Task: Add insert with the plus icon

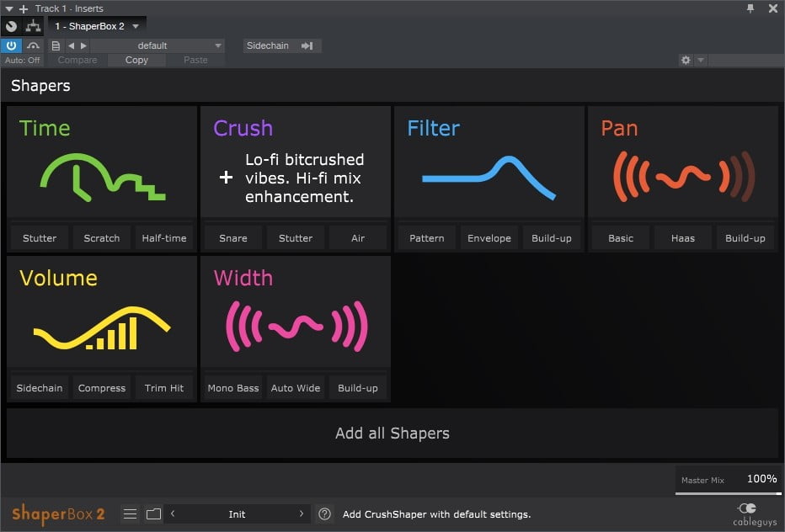Action: (23, 8)
